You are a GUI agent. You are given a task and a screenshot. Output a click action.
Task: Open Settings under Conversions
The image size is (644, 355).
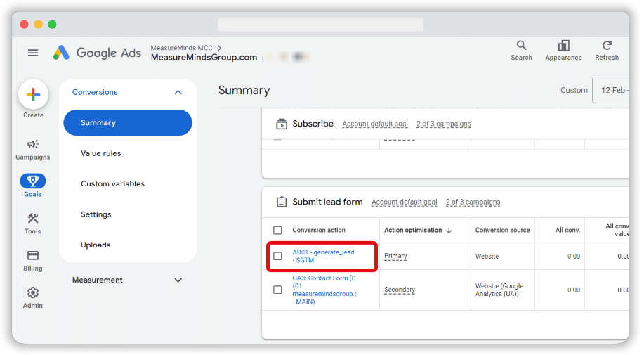tap(96, 214)
